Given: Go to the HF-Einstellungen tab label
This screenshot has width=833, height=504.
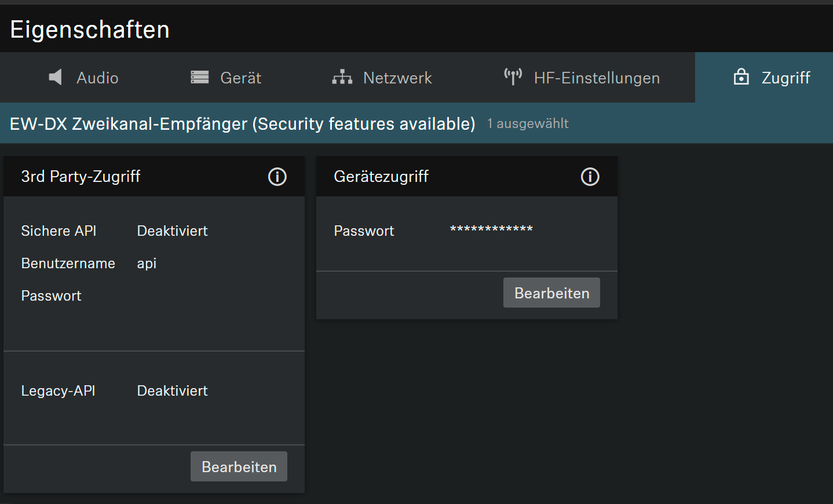Looking at the screenshot, I should click(597, 78).
